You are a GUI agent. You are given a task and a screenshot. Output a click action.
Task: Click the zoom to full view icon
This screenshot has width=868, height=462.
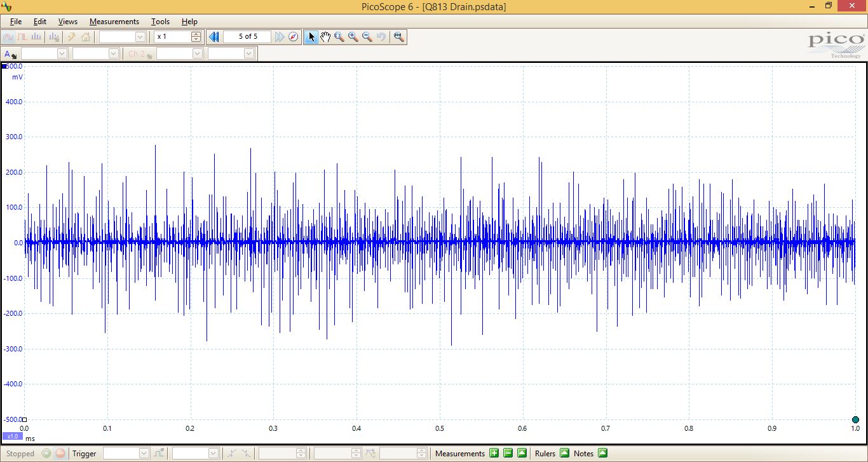coord(398,37)
